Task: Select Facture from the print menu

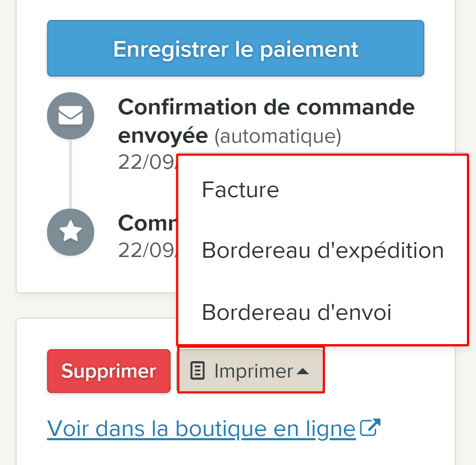Action: point(240,189)
